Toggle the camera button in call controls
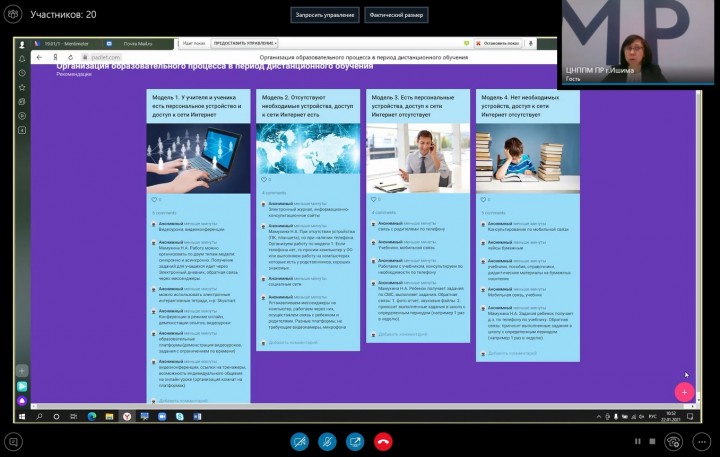Image resolution: width=720 pixels, height=457 pixels. 299,441
